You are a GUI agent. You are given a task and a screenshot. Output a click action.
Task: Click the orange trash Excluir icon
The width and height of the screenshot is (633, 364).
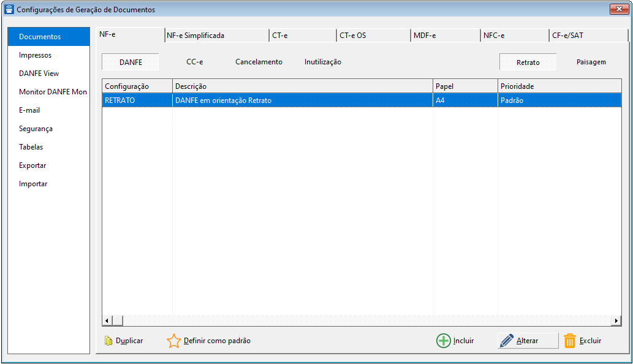click(570, 341)
